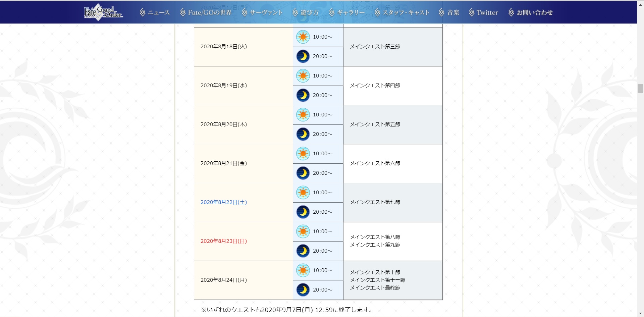The height and width of the screenshot is (317, 644).
Task: Open the ギャラリー section
Action: (x=347, y=13)
